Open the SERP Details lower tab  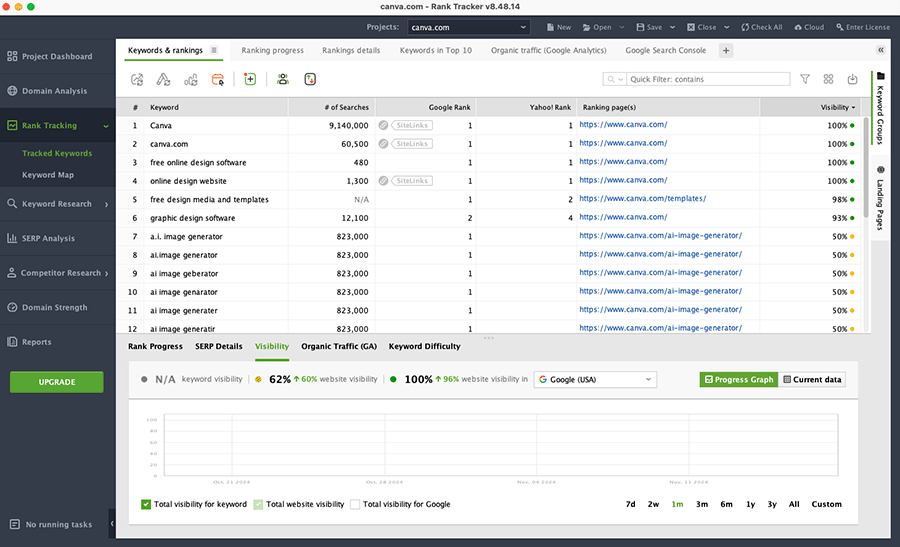pyautogui.click(x=219, y=346)
